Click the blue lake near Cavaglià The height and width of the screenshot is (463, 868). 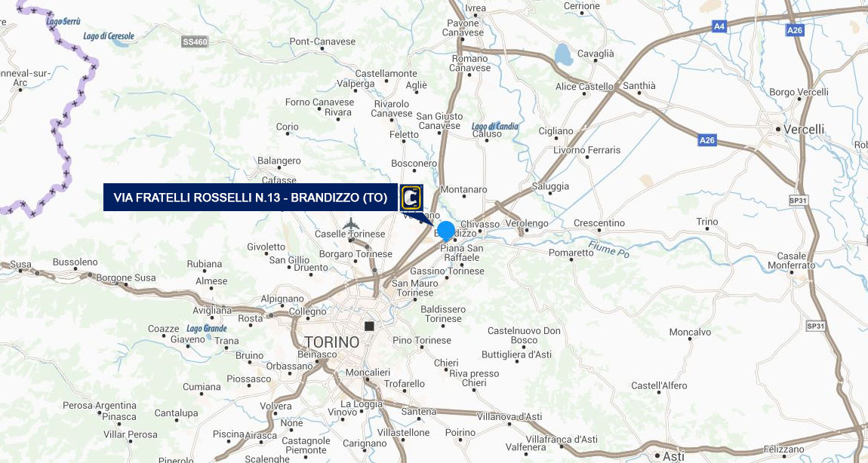coord(564,55)
